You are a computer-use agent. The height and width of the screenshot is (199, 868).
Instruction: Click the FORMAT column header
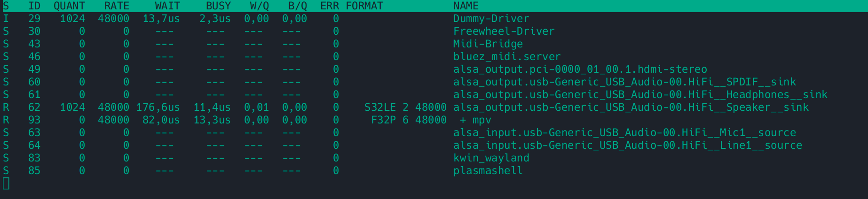(x=364, y=6)
